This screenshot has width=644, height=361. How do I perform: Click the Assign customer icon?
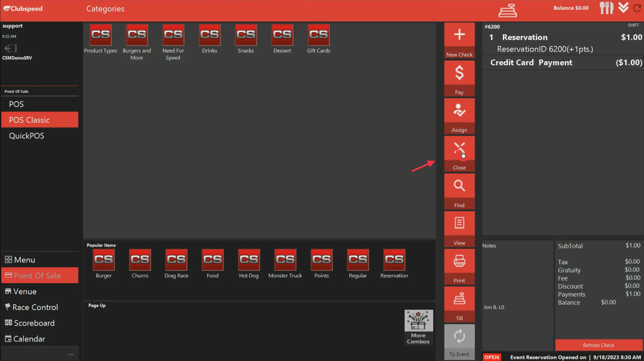[459, 116]
